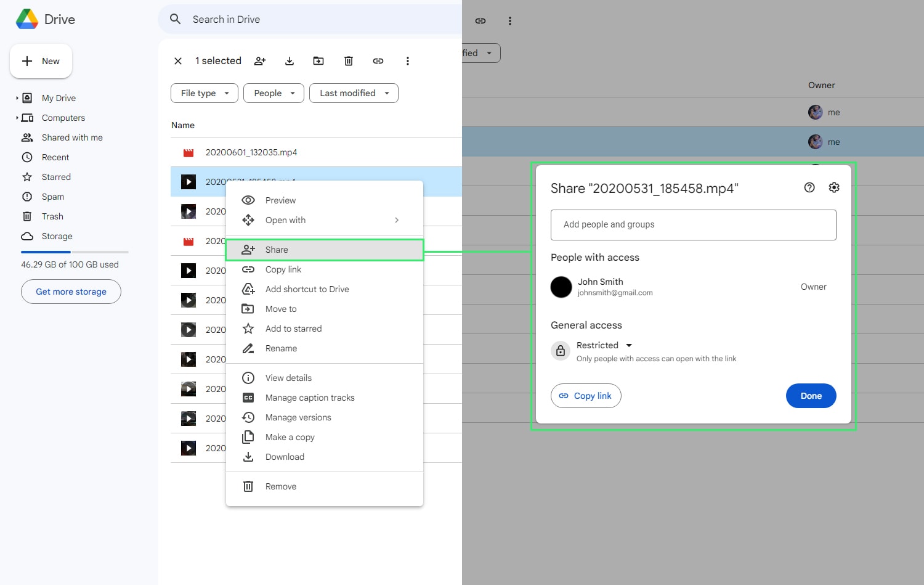Select Manage caption tracks from context menu
924x585 pixels.
[310, 398]
